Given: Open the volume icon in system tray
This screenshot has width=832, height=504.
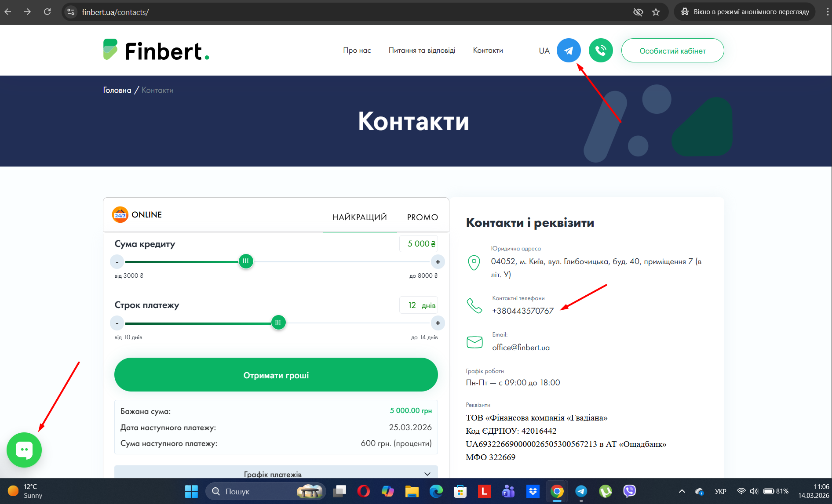Looking at the screenshot, I should pos(754,491).
